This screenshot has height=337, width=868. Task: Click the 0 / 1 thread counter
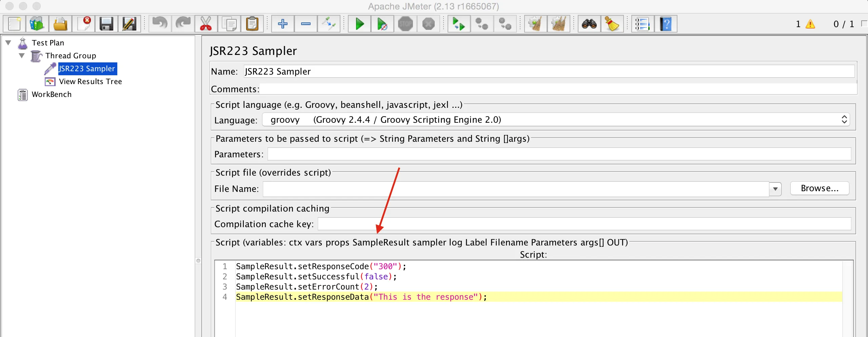coord(844,24)
